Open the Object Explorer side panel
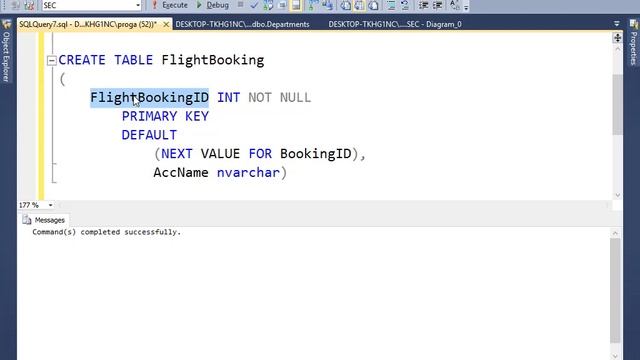The height and width of the screenshot is (360, 640). (6, 51)
